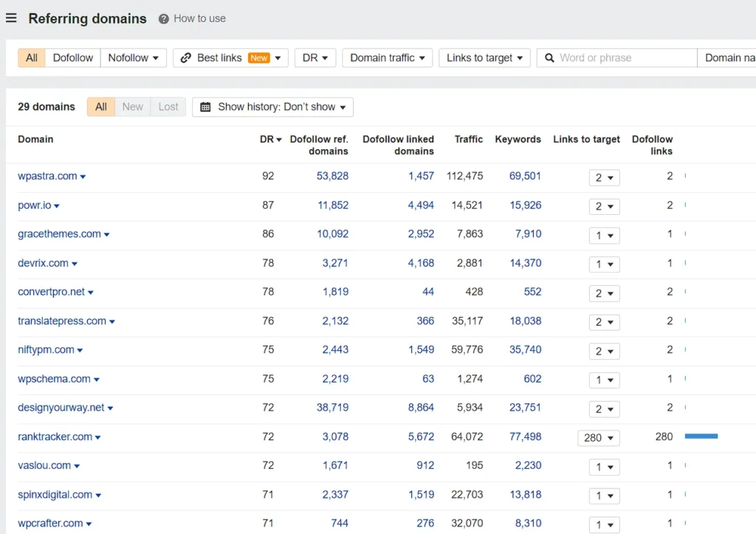This screenshot has width=756, height=534.
Task: Click spinxdigital.com linked domains 1,519
Action: [x=421, y=494]
